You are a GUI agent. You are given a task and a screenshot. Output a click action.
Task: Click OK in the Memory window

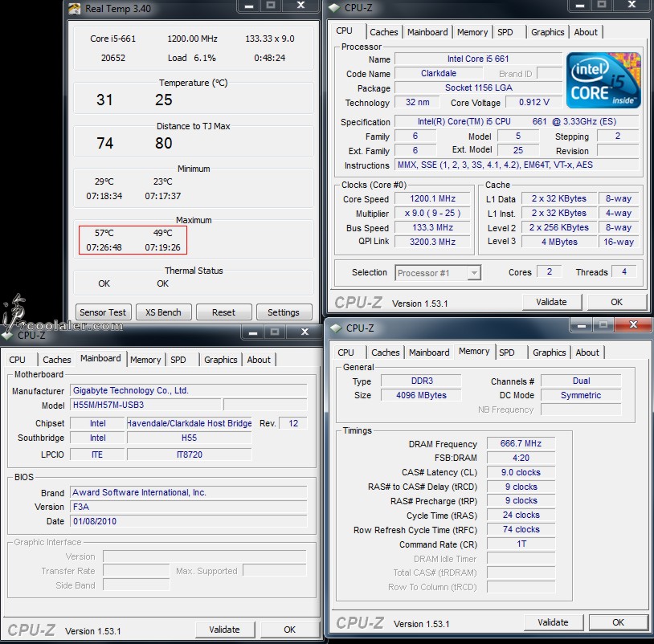click(618, 622)
